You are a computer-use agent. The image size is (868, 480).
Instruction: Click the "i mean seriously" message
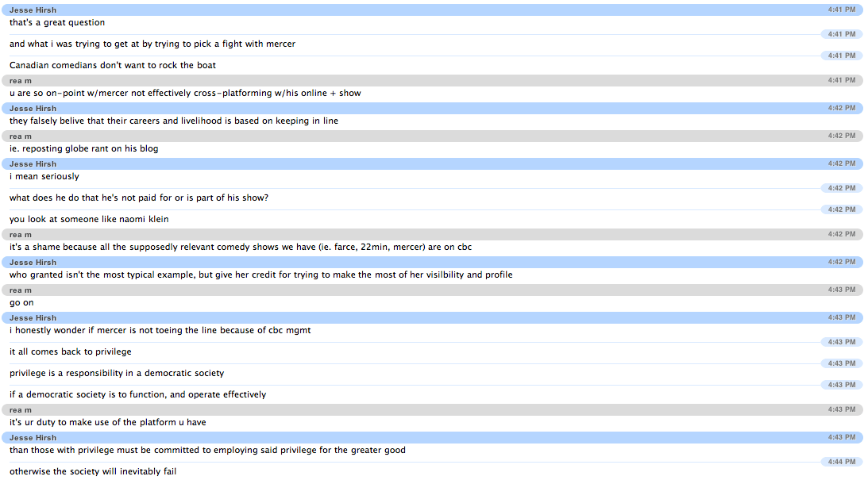point(44,177)
